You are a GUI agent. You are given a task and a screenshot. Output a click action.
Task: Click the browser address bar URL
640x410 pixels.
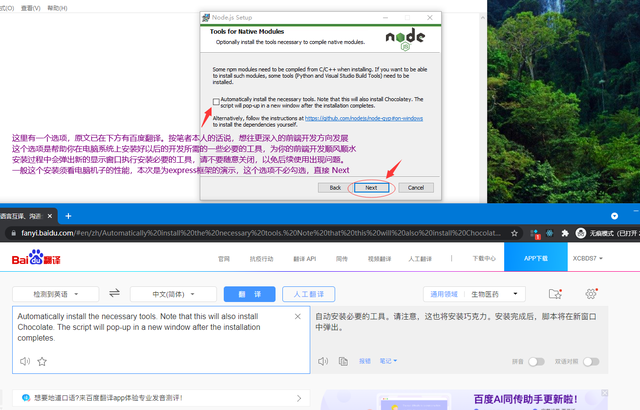coord(260,233)
